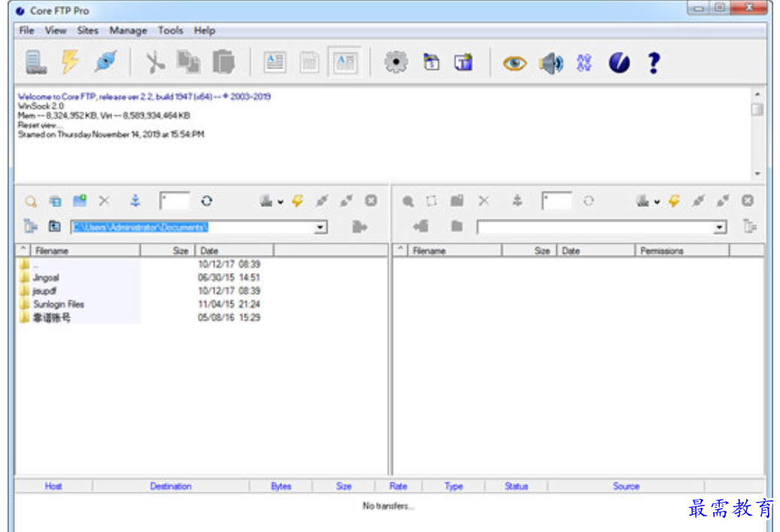Open the first text view document icon

[275, 62]
